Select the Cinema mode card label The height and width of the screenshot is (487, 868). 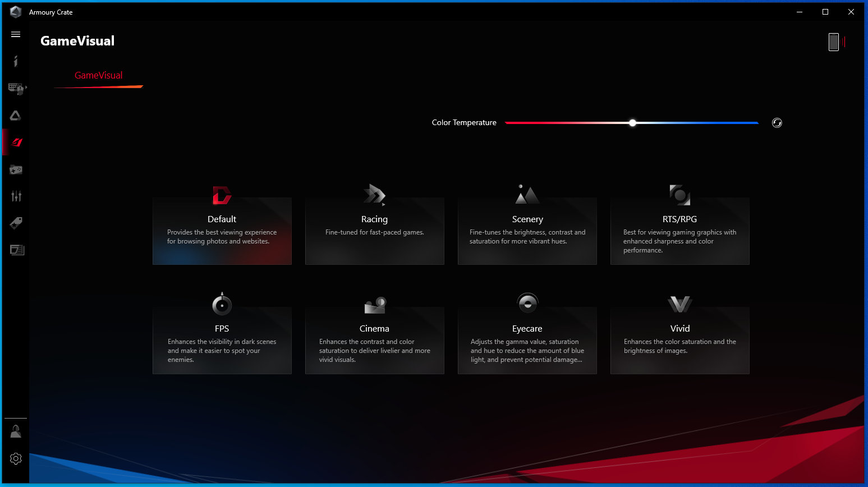[374, 329]
